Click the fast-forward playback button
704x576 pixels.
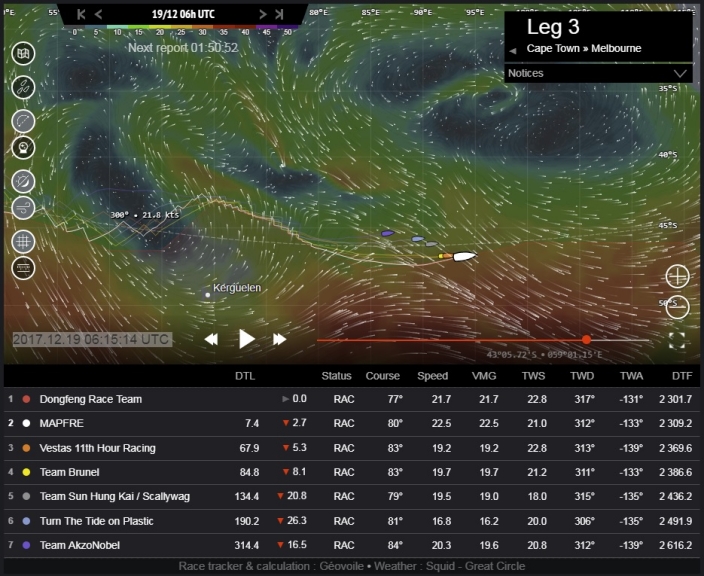(x=279, y=339)
